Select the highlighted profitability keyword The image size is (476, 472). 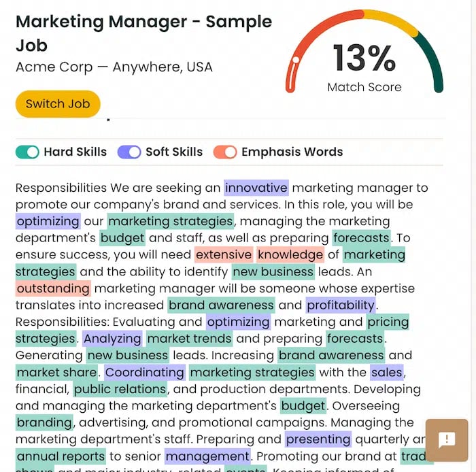pyautogui.click(x=341, y=305)
